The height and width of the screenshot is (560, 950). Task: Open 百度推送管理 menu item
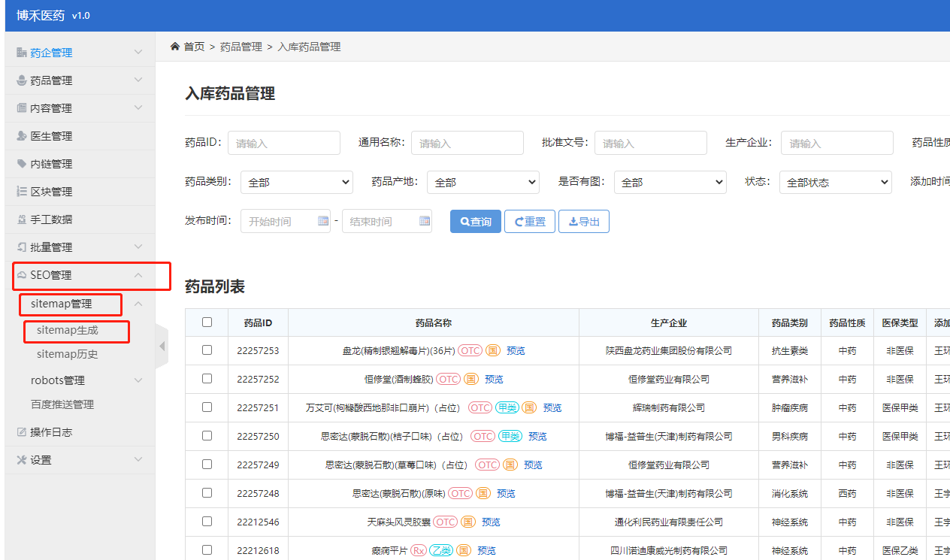(x=62, y=404)
